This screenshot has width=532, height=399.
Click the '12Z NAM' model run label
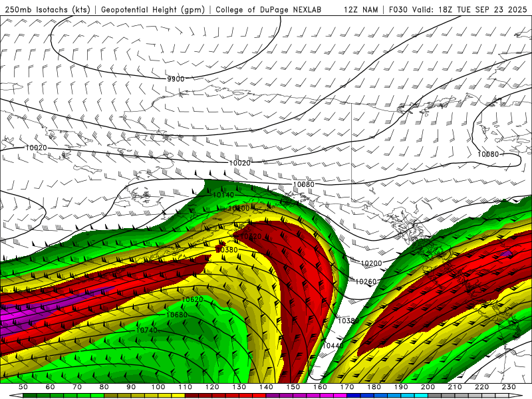pos(361,9)
